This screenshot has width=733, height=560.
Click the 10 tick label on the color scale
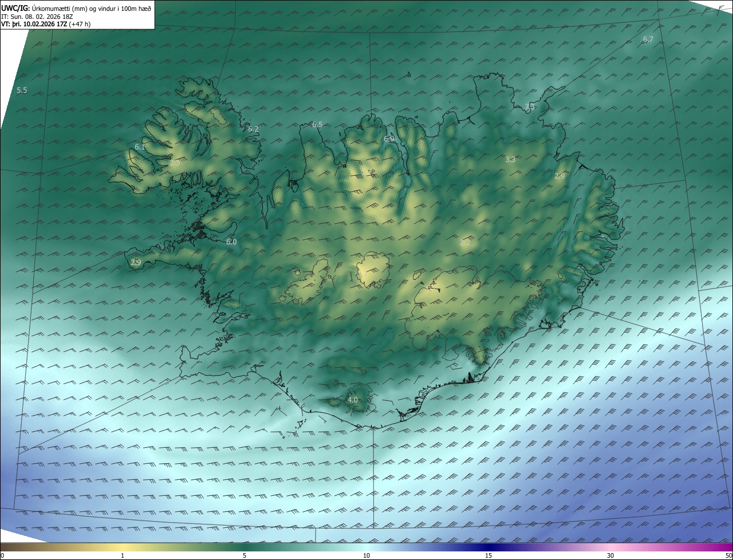[x=366, y=555]
